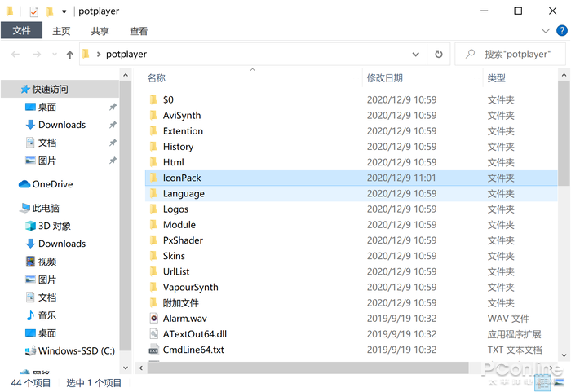Click the new folder icon in title bar
The width and height of the screenshot is (571, 392).
pos(50,11)
